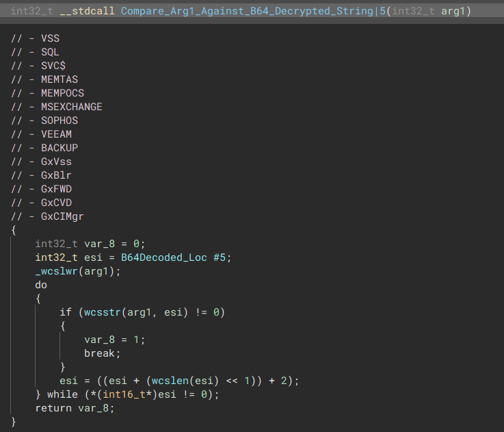The image size is (504, 432).
Task: Click the SVC$ comment line
Action: pos(53,66)
